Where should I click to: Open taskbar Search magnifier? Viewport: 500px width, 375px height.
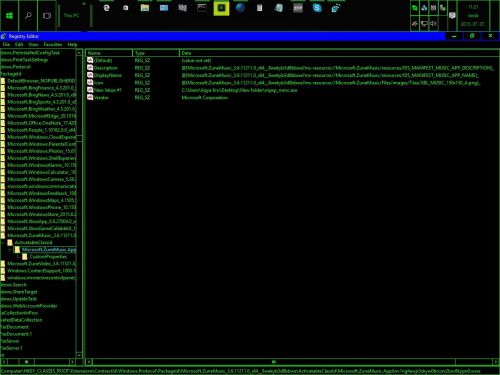pyautogui.click(x=28, y=15)
